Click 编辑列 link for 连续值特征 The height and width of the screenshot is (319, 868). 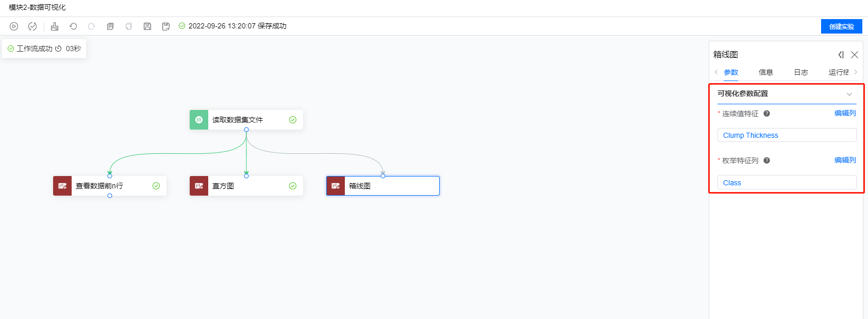[845, 113]
